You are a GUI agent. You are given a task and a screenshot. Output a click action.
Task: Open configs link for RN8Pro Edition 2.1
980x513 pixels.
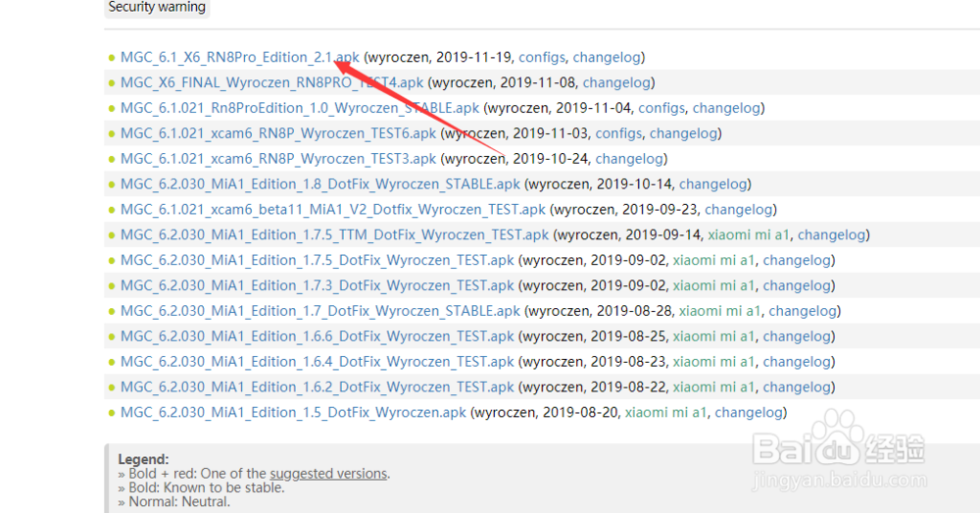tap(541, 58)
